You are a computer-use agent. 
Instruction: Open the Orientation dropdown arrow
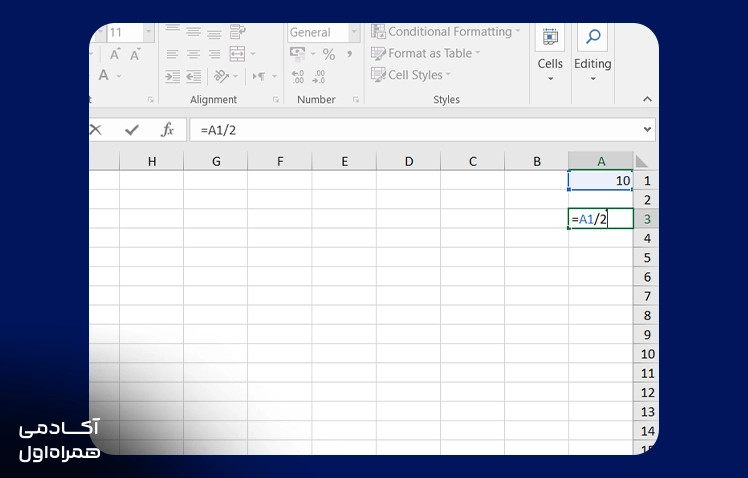tap(235, 76)
